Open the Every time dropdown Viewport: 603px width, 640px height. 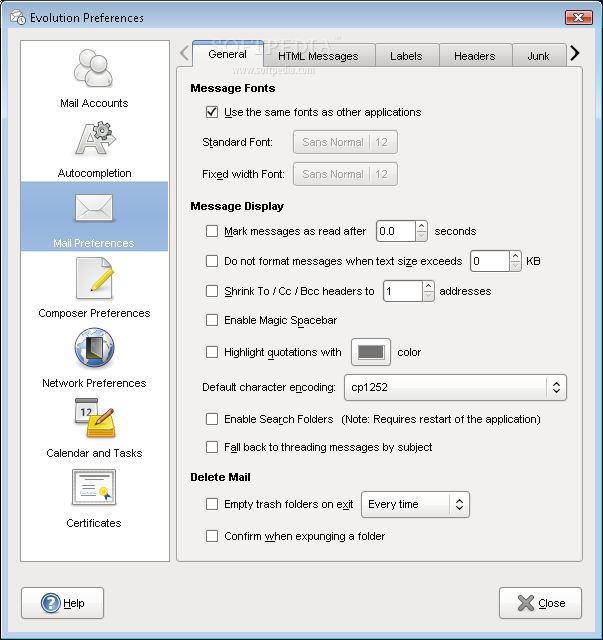pyautogui.click(x=415, y=504)
